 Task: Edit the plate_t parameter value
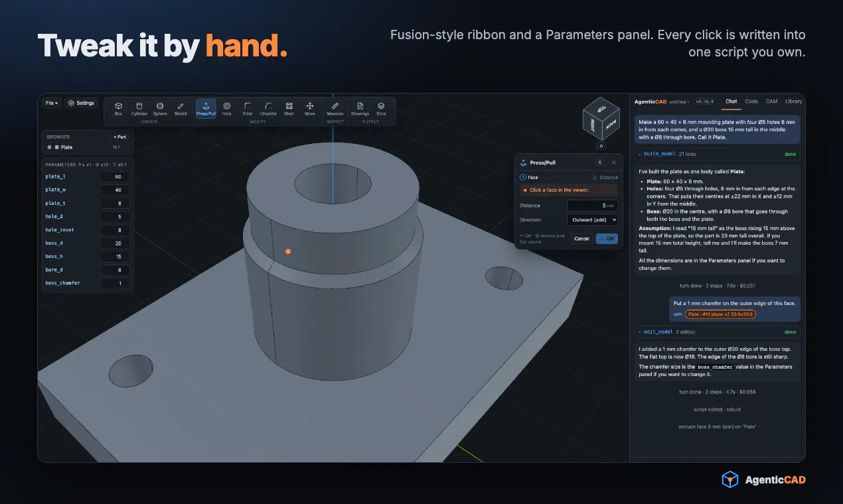(x=115, y=204)
